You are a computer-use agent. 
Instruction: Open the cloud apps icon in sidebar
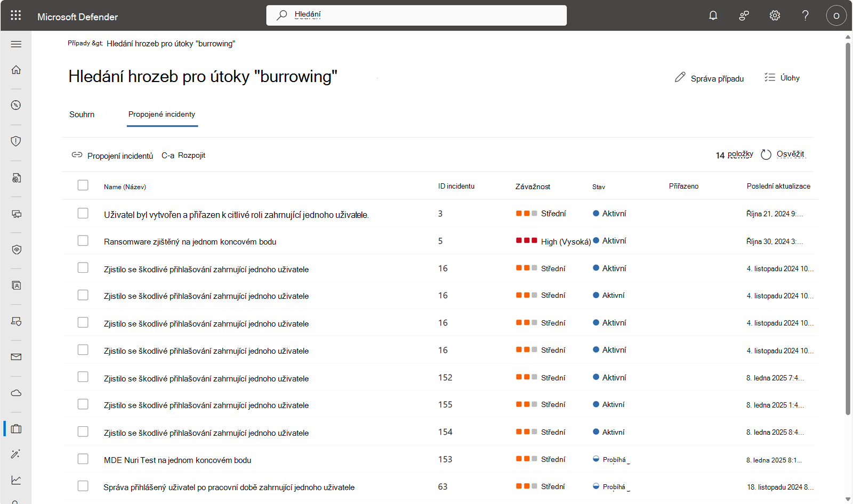(16, 393)
